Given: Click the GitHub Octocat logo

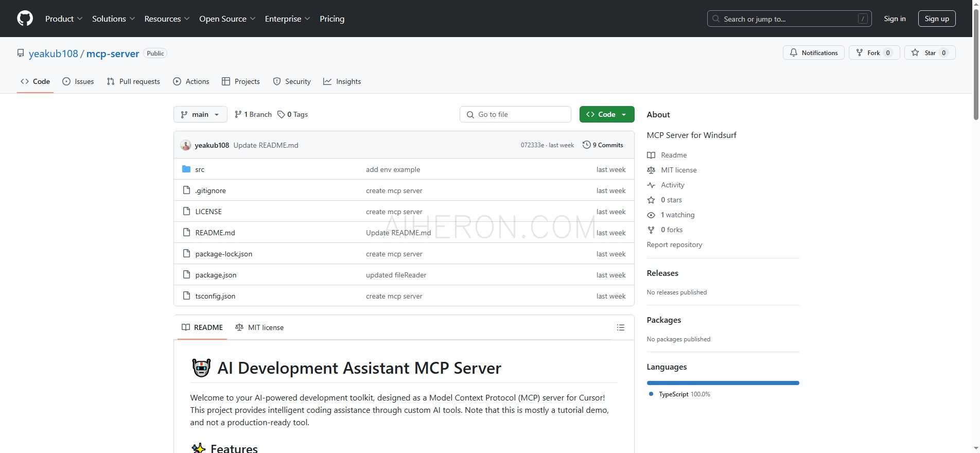Looking at the screenshot, I should pos(25,19).
